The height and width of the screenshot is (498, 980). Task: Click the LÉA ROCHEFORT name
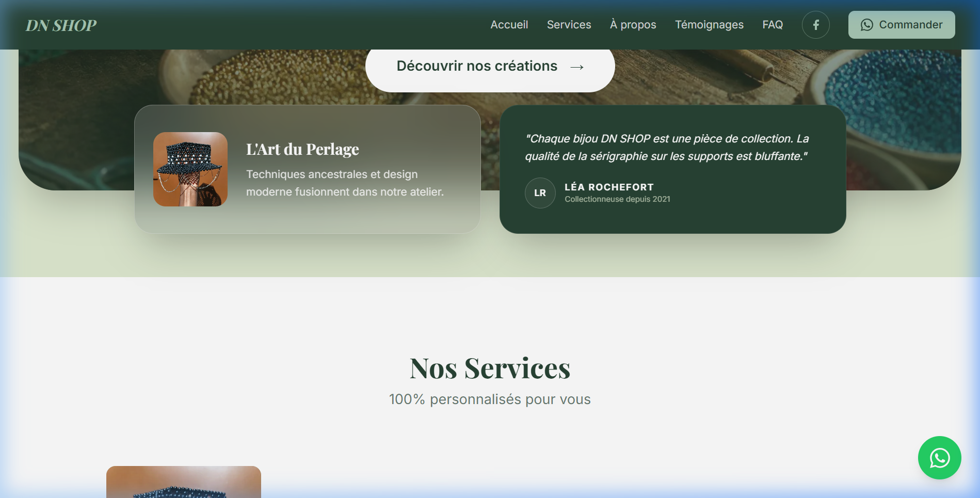tap(609, 187)
